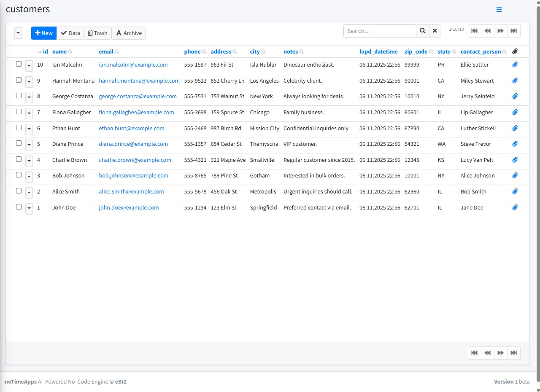The image size is (540, 392).
Task: Jump to first page in top pager
Action: tap(475, 31)
